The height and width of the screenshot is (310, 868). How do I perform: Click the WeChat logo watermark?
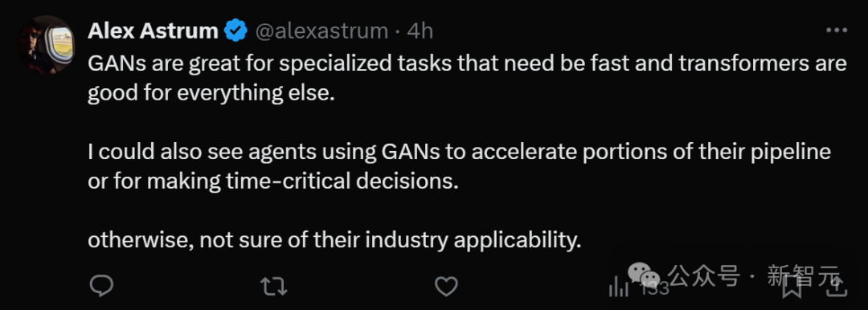(x=643, y=274)
